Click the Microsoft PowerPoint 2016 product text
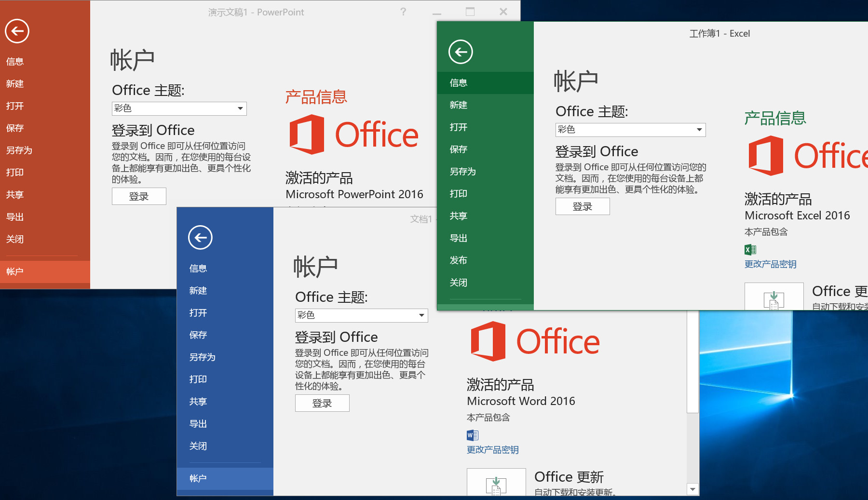868x500 pixels. point(354,194)
